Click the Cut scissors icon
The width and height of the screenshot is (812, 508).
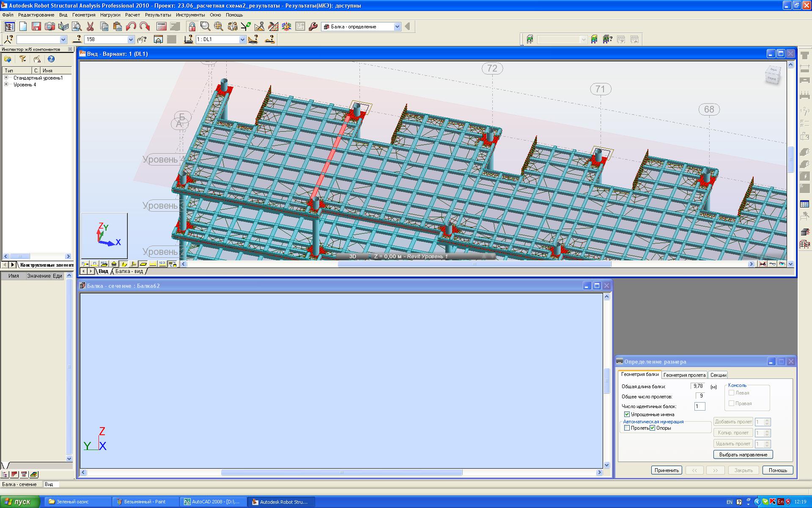90,26
